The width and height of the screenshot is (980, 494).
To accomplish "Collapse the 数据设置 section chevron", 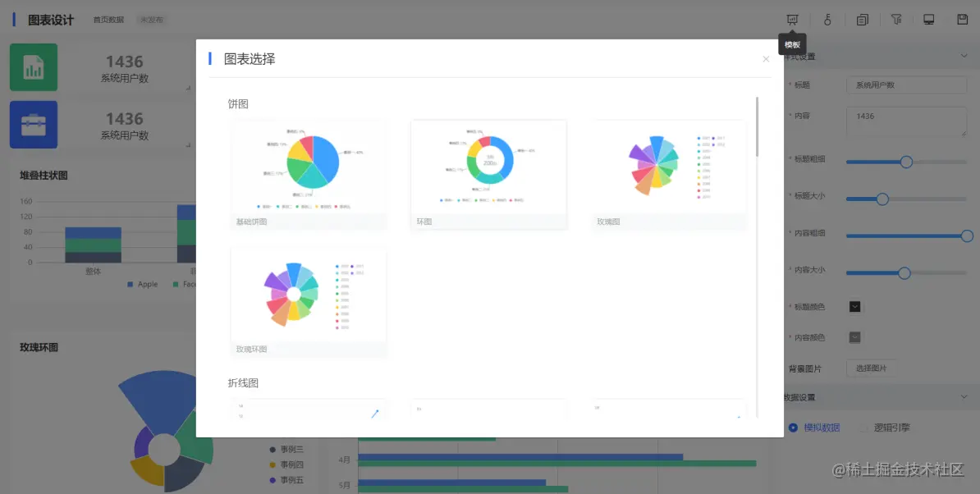I will click(964, 396).
